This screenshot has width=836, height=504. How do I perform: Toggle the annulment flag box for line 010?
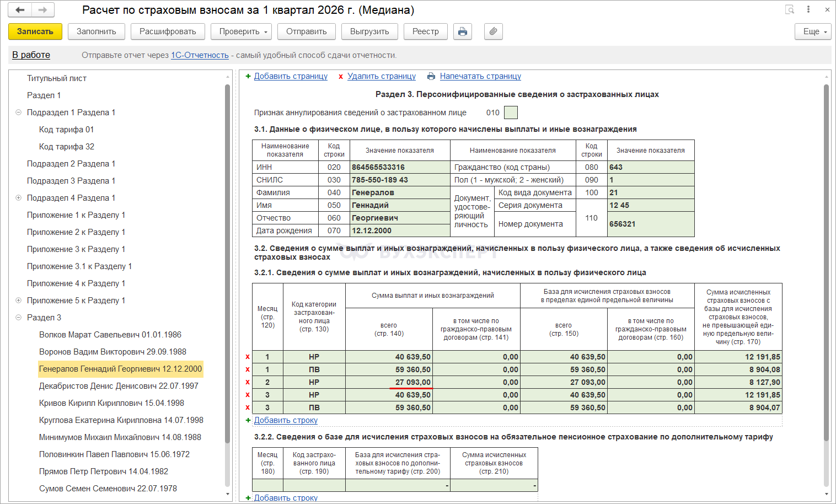[x=511, y=112]
